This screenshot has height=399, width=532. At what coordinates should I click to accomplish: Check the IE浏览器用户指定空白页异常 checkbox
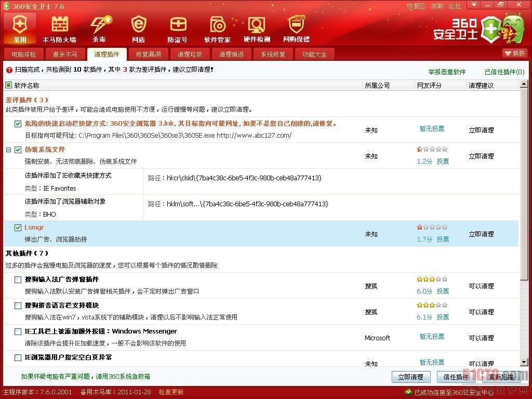pyautogui.click(x=18, y=357)
